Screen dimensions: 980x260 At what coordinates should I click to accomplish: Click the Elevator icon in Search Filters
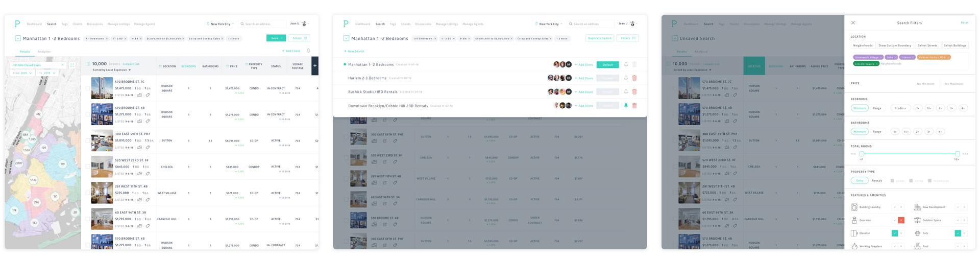[854, 233]
